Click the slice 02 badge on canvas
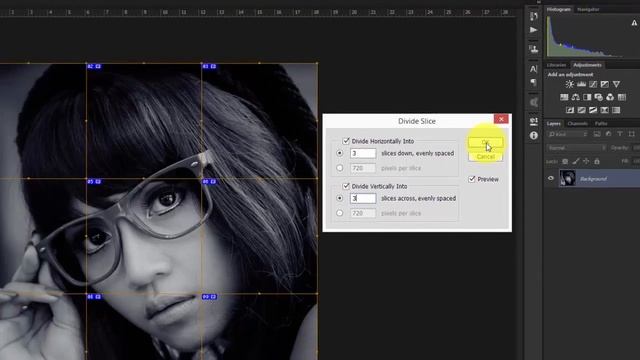 pyautogui.click(x=94, y=66)
